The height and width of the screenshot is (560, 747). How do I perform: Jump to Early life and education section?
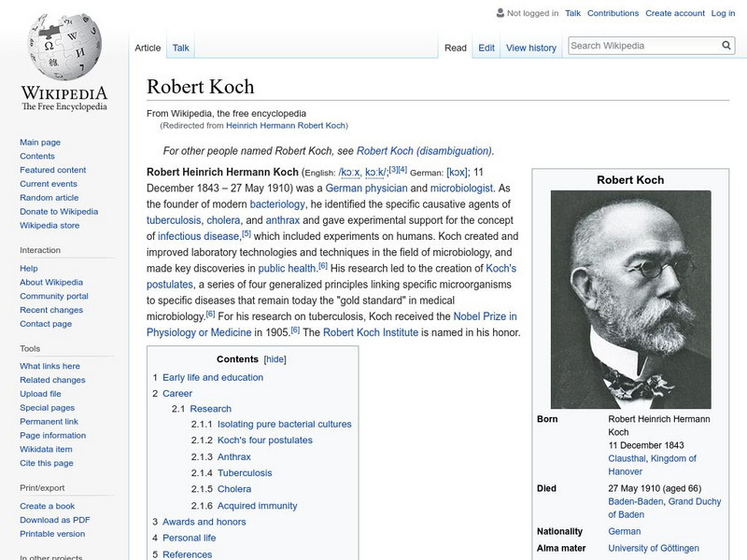[213, 377]
